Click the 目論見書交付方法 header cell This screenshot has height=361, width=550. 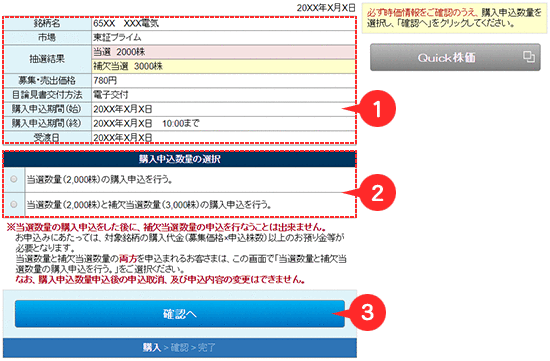(x=47, y=95)
